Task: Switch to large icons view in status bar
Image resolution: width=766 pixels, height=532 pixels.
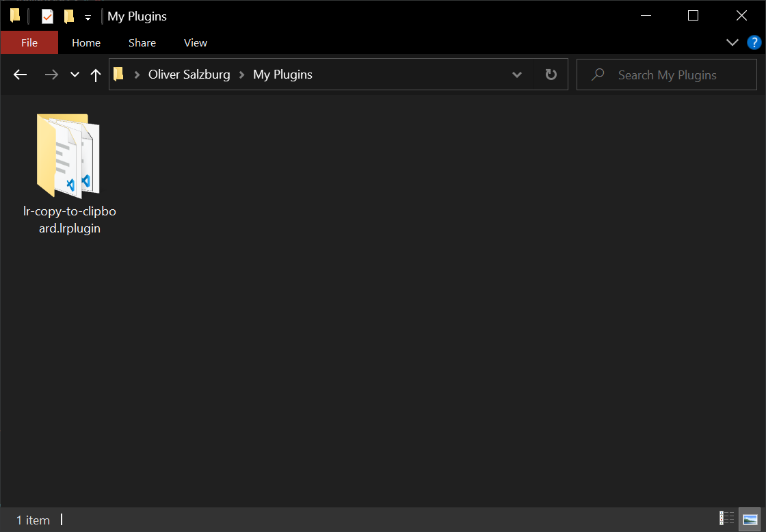Action: pyautogui.click(x=750, y=519)
